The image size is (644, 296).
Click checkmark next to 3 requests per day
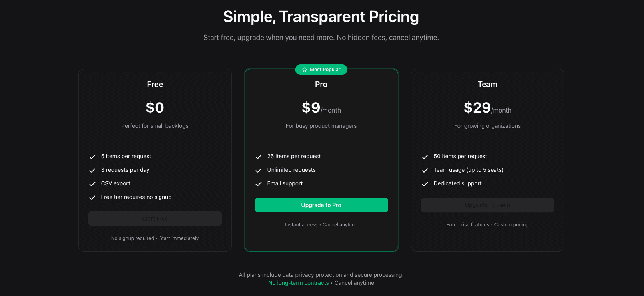[x=92, y=170]
